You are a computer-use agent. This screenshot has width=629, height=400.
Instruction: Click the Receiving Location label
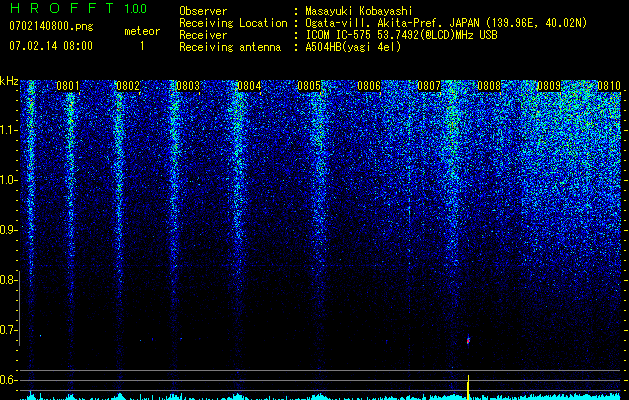click(x=233, y=23)
